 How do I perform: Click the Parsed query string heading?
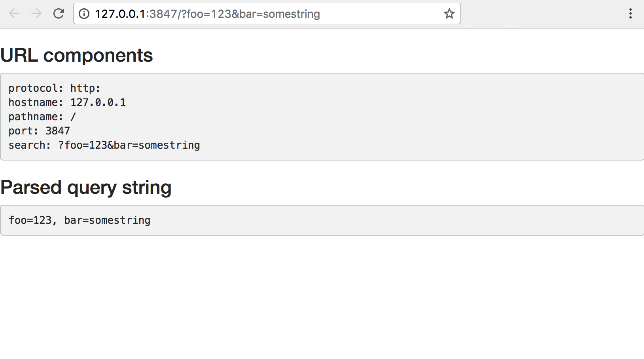(x=86, y=187)
